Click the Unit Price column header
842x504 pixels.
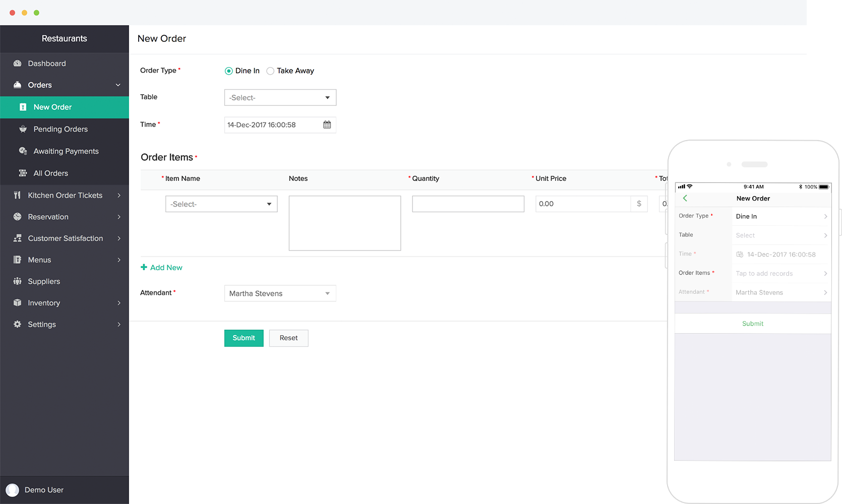tap(551, 178)
